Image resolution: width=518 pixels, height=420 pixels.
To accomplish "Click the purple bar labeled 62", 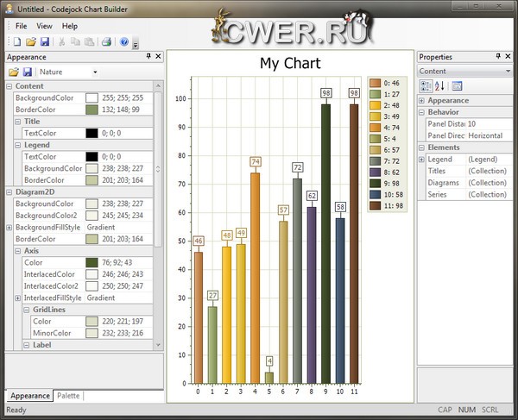I will [312, 295].
